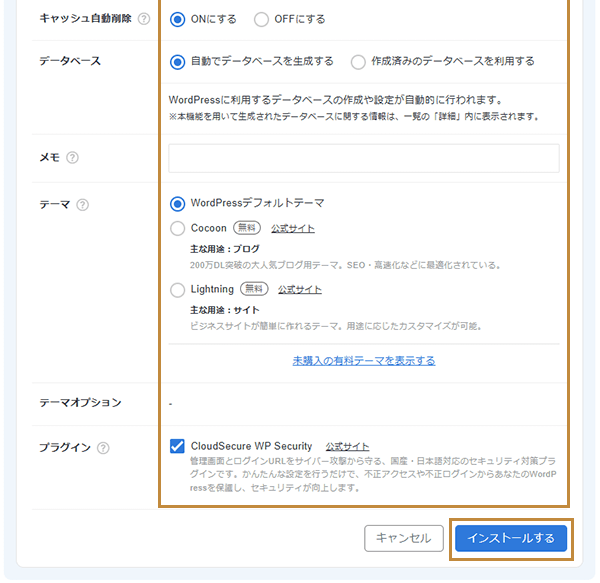Click 無料 badge next to Cocoon

[x=247, y=228]
